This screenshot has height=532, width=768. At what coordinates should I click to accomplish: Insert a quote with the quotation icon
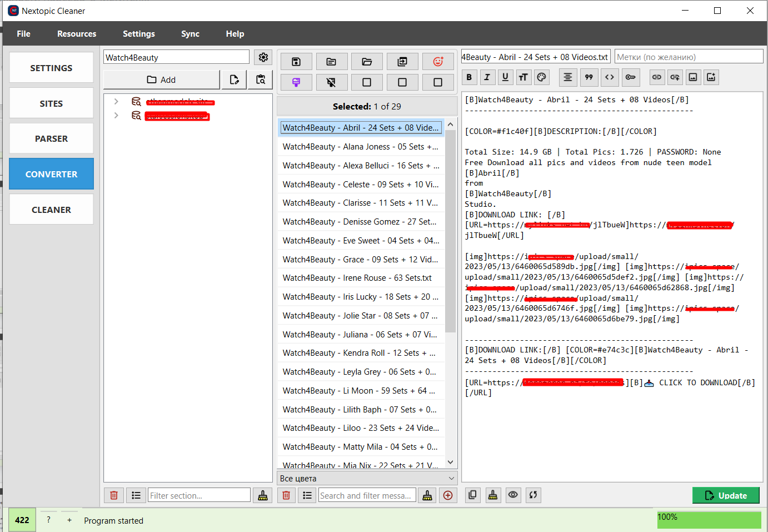click(x=589, y=77)
